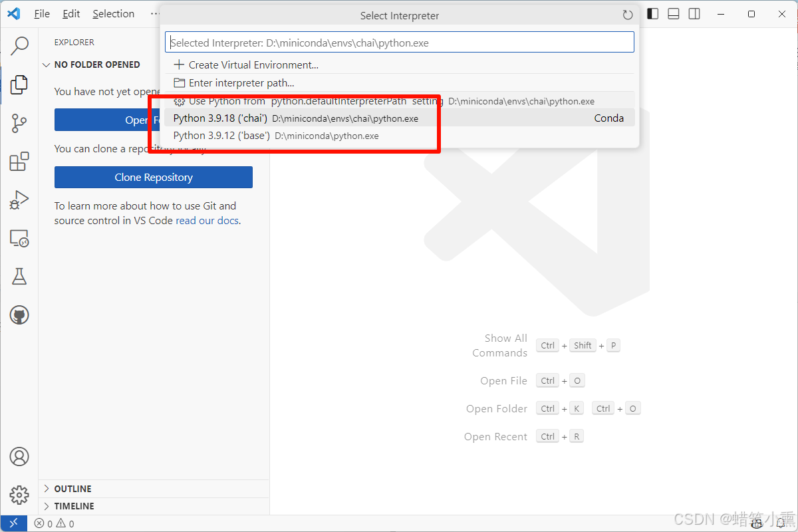
Task: Open the Selection menu
Action: pyautogui.click(x=114, y=14)
